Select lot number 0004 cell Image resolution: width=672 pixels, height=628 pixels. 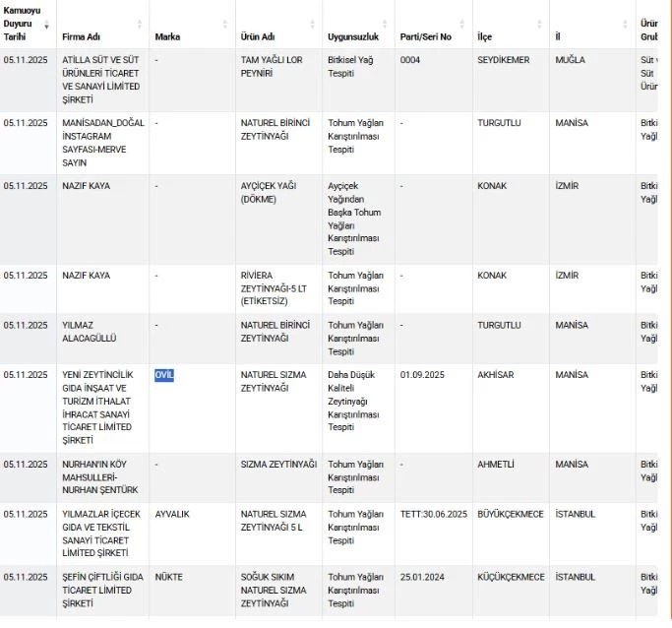(410, 60)
